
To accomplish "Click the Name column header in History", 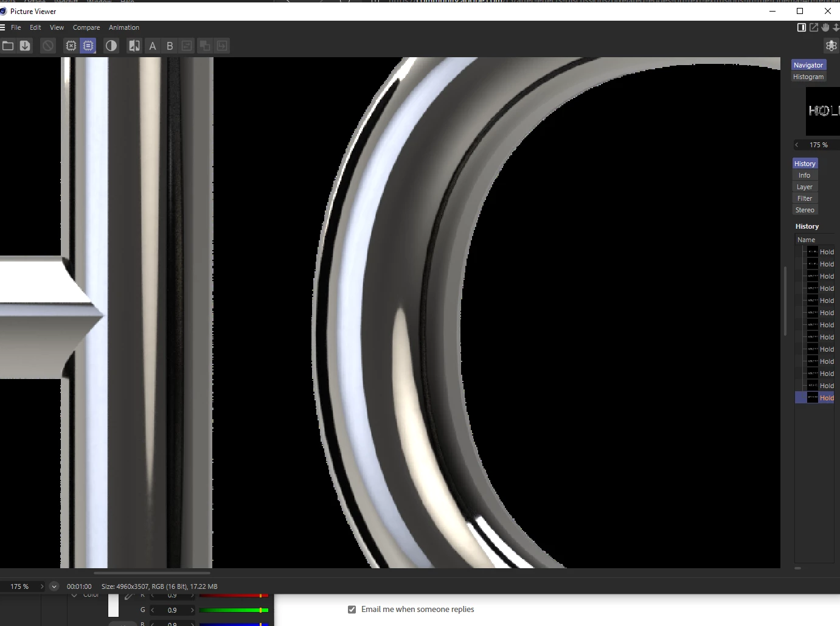I will click(814, 240).
